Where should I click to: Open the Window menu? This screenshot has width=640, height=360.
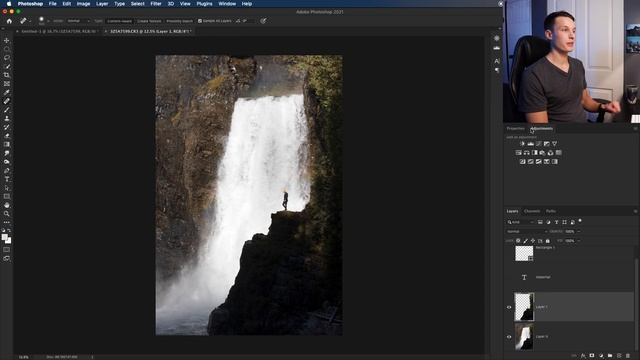coord(227,4)
